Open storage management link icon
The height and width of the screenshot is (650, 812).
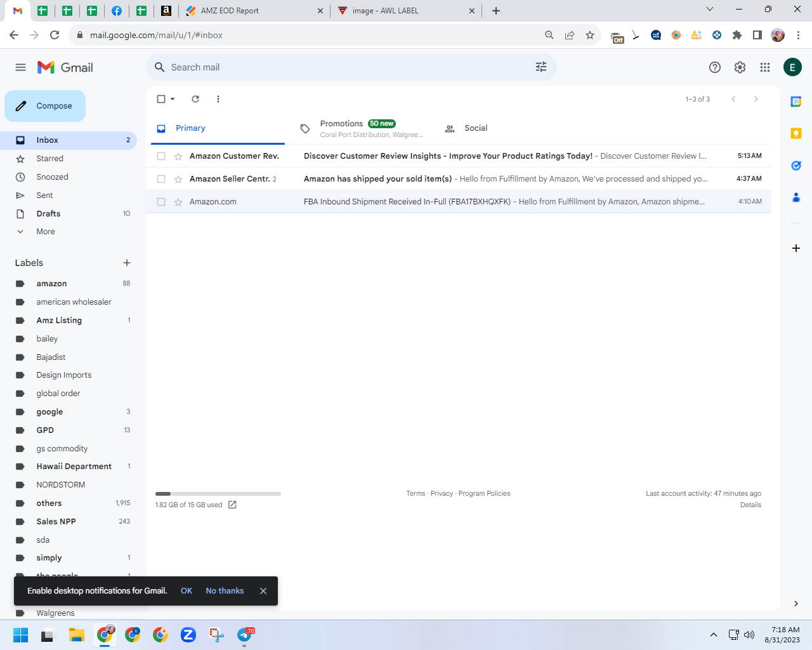click(232, 505)
